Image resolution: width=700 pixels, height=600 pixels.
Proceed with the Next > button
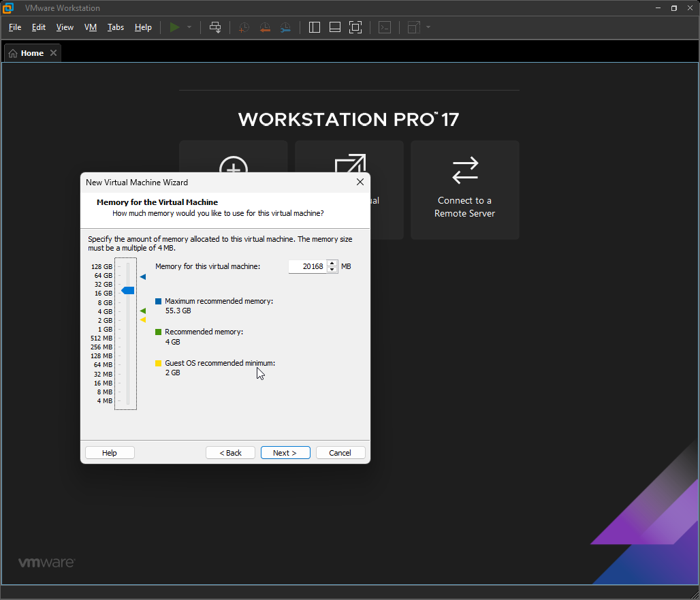[285, 453]
